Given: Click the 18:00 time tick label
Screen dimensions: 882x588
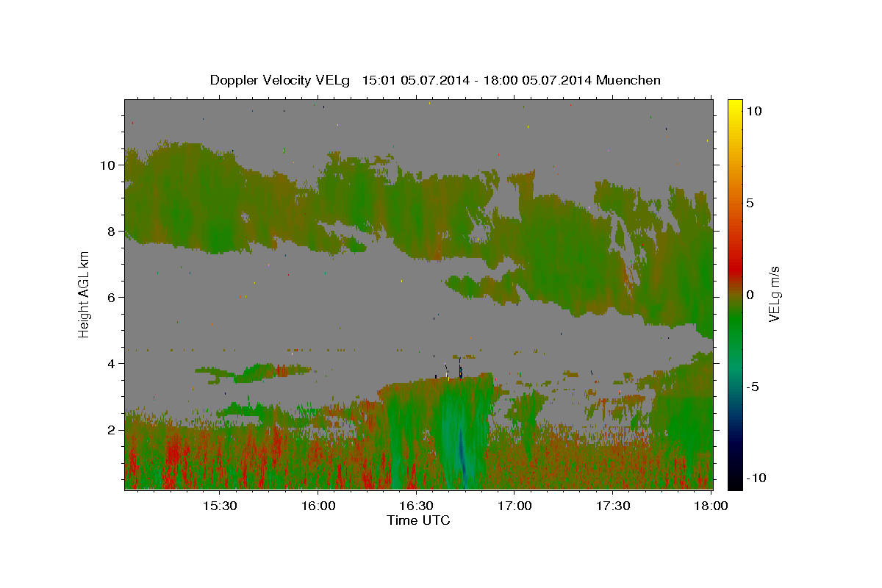Looking at the screenshot, I should pyautogui.click(x=711, y=506).
